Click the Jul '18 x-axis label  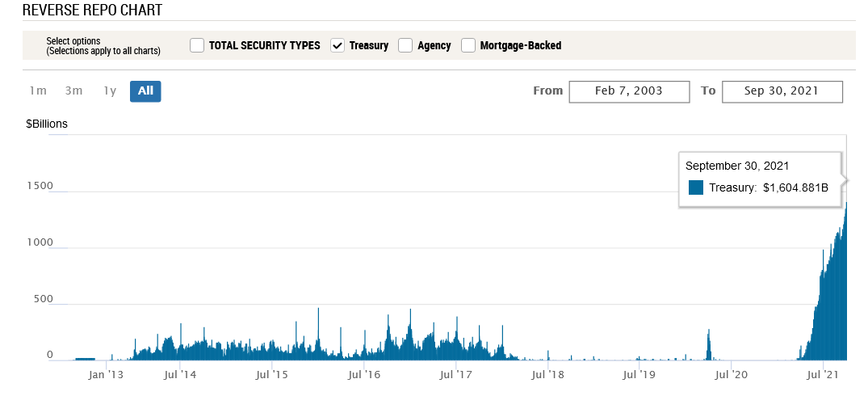[x=548, y=374]
